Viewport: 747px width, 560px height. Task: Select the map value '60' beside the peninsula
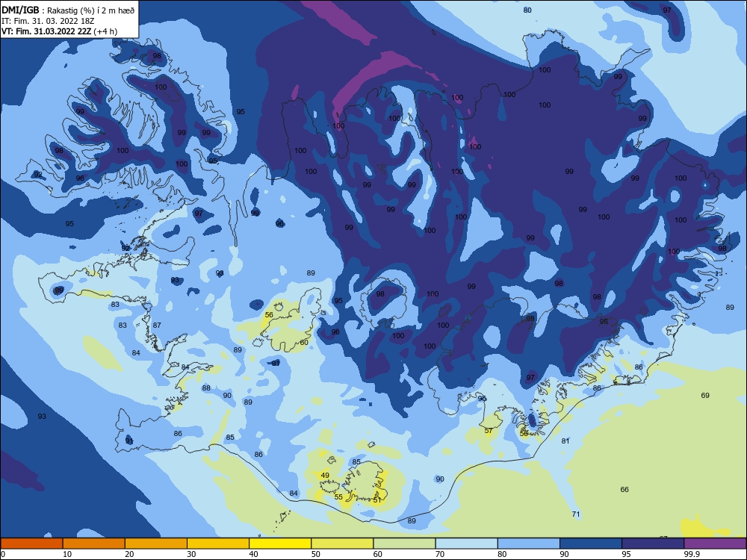(x=304, y=343)
